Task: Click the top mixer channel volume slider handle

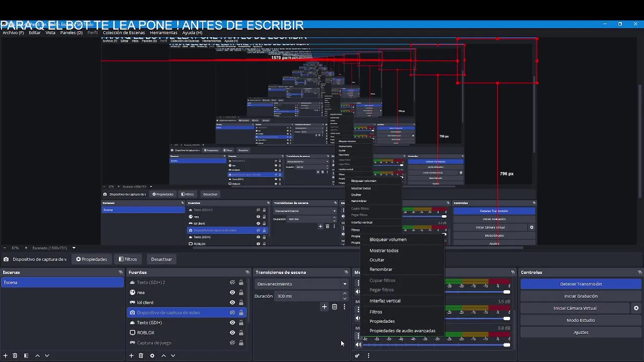Action: [x=507, y=292]
